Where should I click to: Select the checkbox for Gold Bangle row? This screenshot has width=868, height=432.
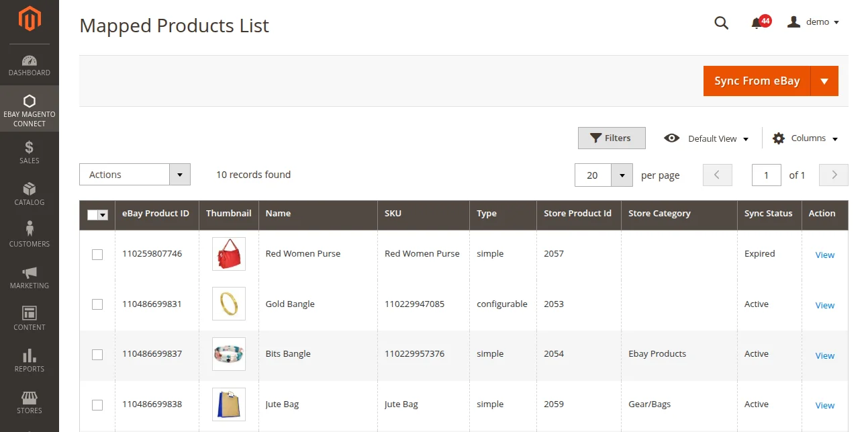97,304
